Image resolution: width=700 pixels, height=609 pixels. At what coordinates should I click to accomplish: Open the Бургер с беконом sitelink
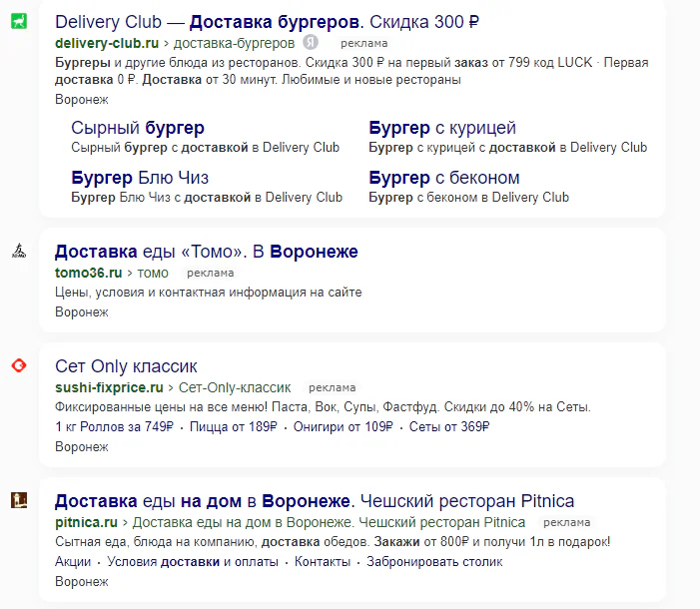tap(444, 178)
